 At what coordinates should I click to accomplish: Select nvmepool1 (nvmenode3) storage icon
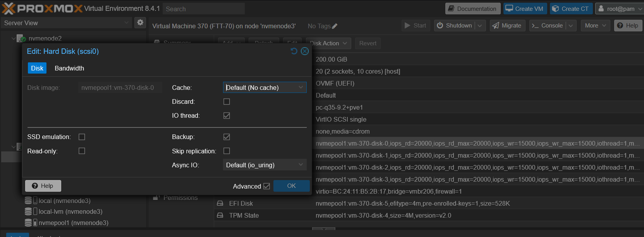coord(31,223)
